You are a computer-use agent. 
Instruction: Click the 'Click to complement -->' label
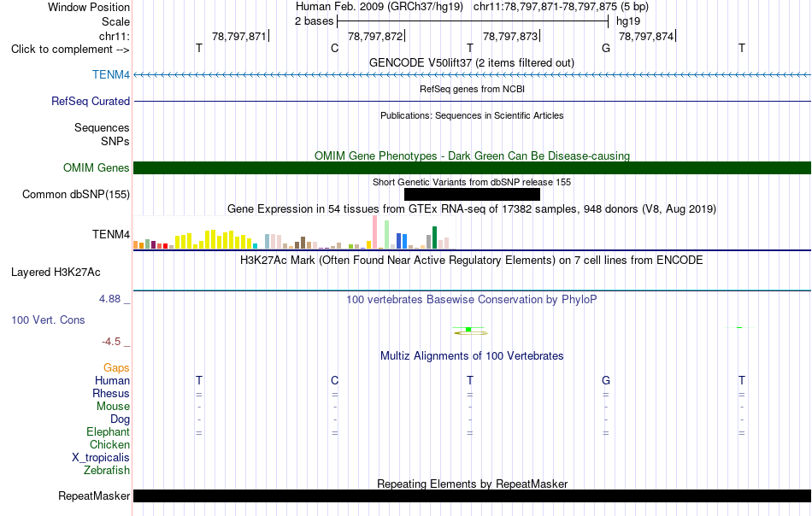point(70,50)
